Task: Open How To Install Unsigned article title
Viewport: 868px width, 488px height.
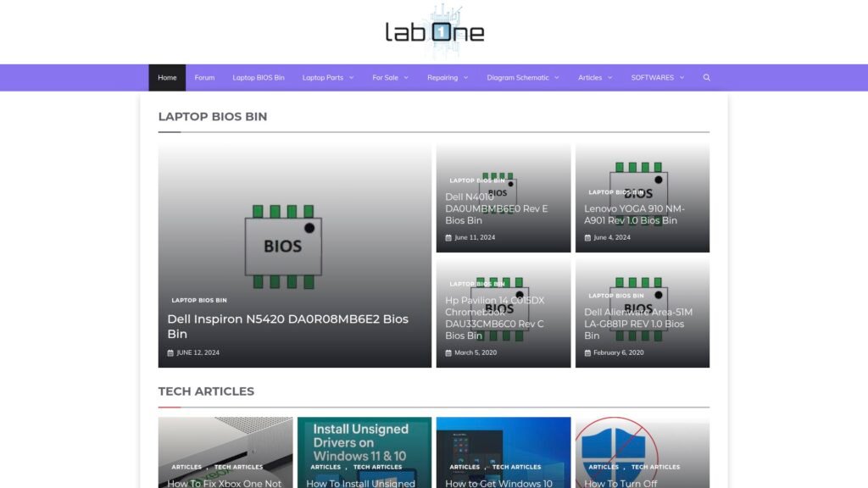Action: point(360,483)
